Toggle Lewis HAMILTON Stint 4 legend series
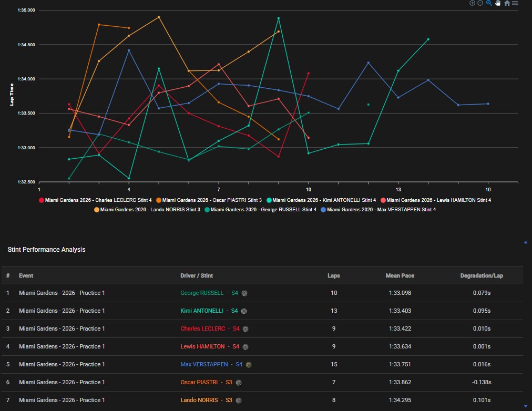The width and height of the screenshot is (532, 411). (x=436, y=200)
